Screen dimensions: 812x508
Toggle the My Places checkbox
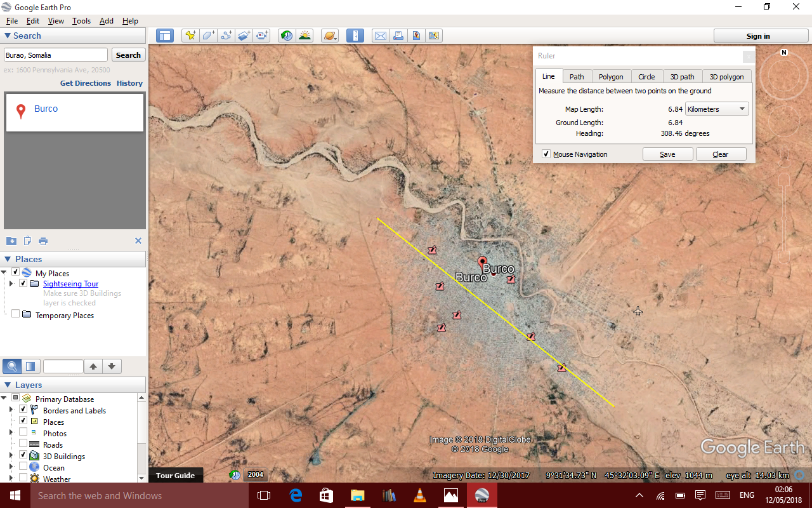pyautogui.click(x=16, y=272)
